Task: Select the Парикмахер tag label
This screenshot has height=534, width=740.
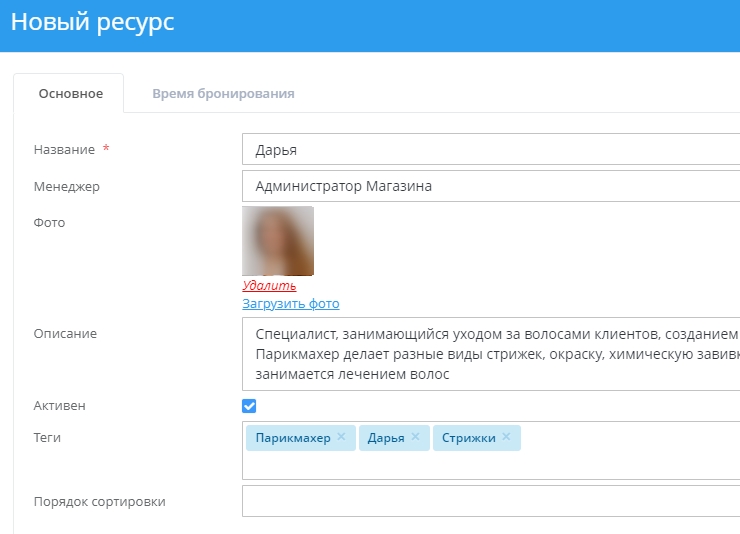Action: [x=292, y=438]
